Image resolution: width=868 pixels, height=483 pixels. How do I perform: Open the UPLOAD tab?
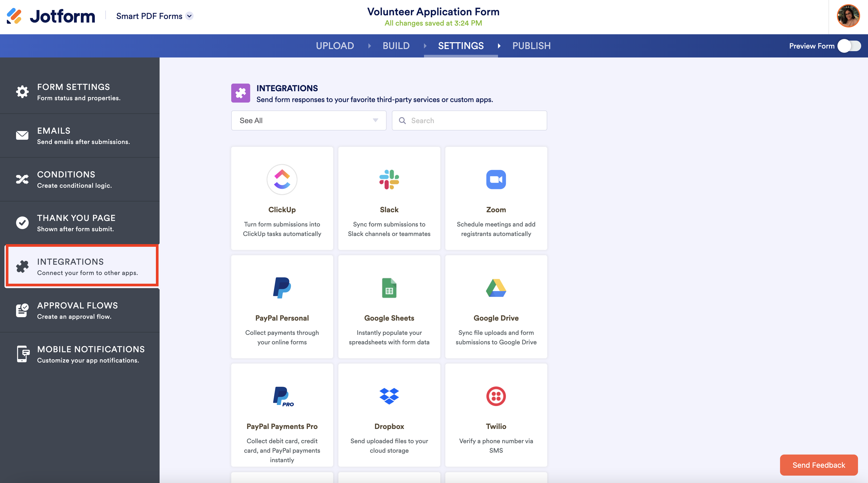(x=335, y=46)
